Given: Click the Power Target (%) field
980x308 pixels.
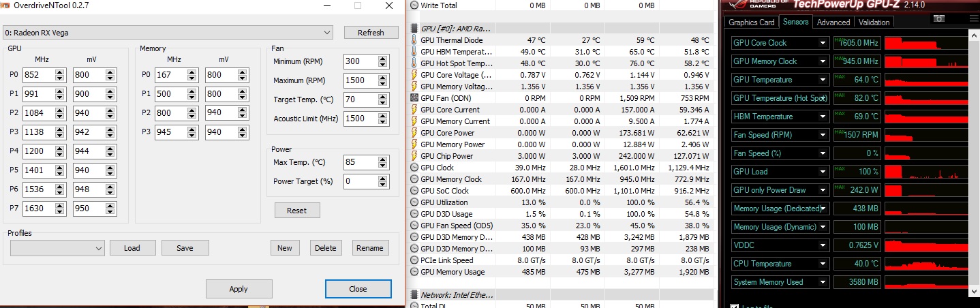Looking at the screenshot, I should pos(367,181).
